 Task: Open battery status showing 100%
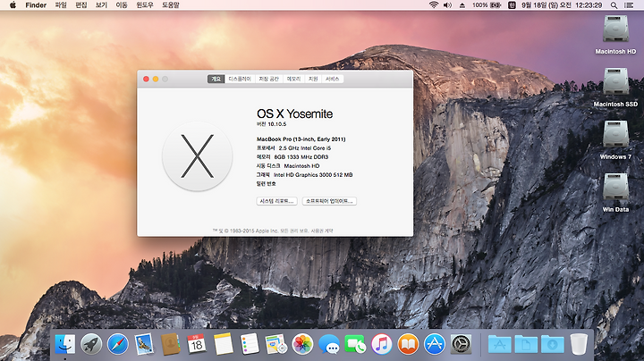coord(487,5)
